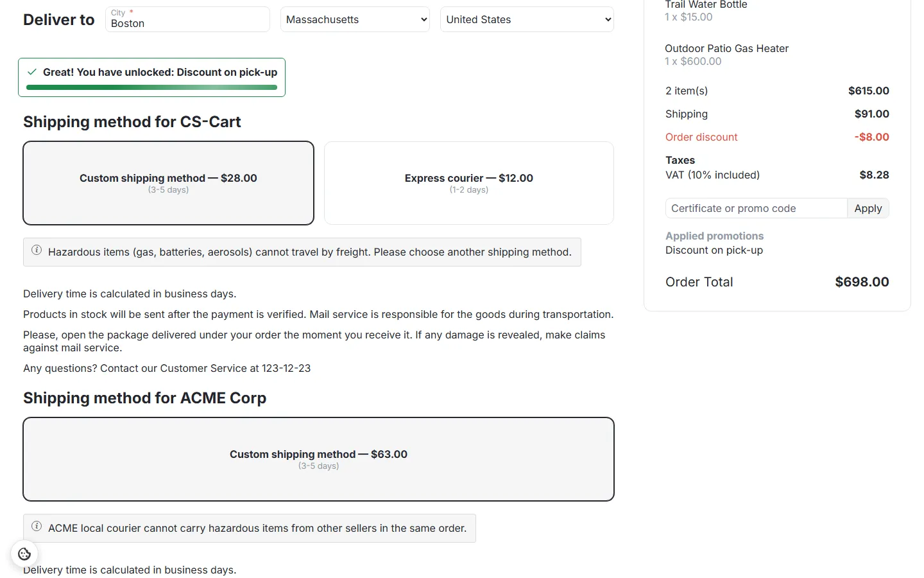This screenshot has width=924, height=578.
Task: Click the Shipping method for CS-Cart heading
Action: coord(132,121)
